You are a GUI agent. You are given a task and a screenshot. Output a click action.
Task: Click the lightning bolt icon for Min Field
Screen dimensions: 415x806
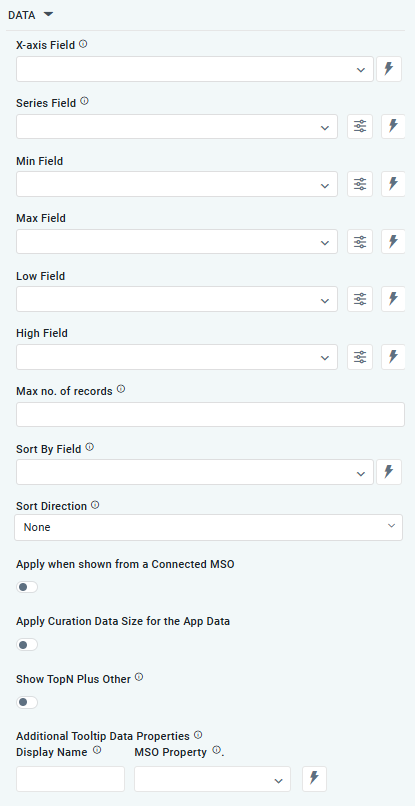(x=393, y=184)
